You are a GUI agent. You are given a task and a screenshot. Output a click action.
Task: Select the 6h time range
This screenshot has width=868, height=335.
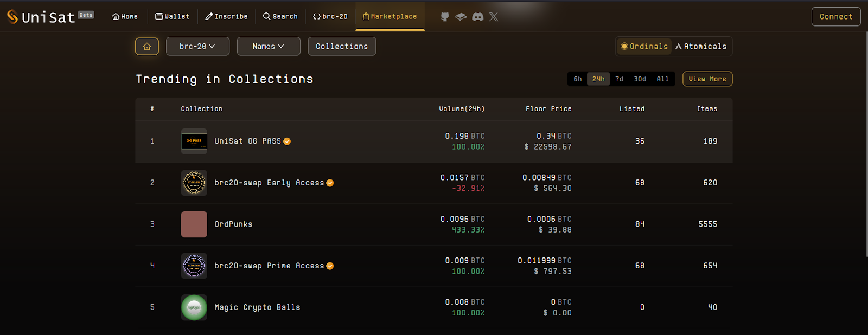click(578, 79)
